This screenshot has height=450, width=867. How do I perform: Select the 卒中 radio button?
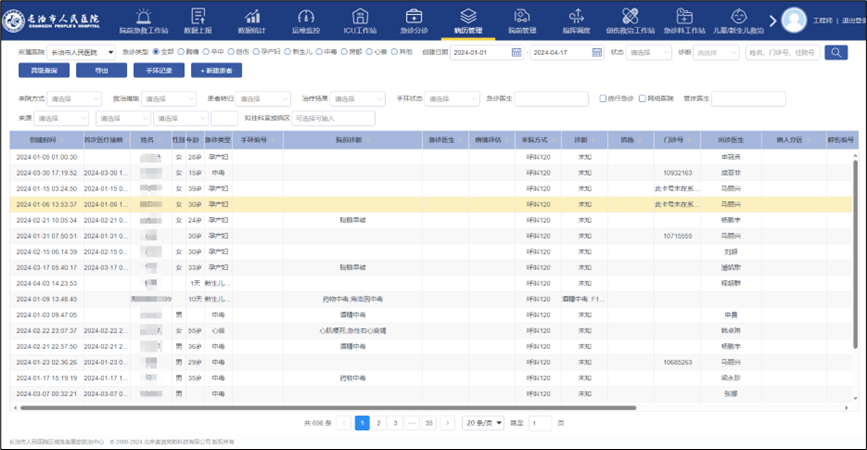pos(206,52)
